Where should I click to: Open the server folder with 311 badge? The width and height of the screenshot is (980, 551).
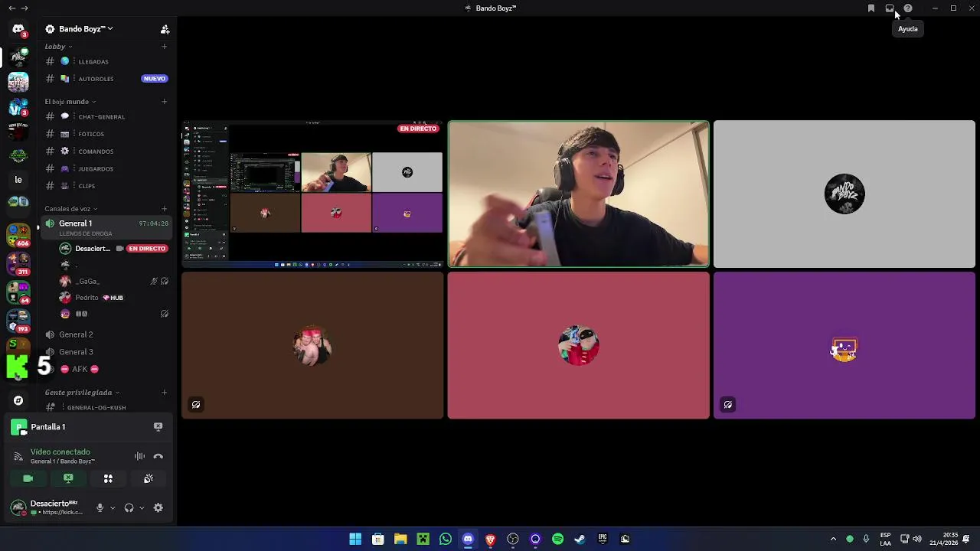point(18,264)
